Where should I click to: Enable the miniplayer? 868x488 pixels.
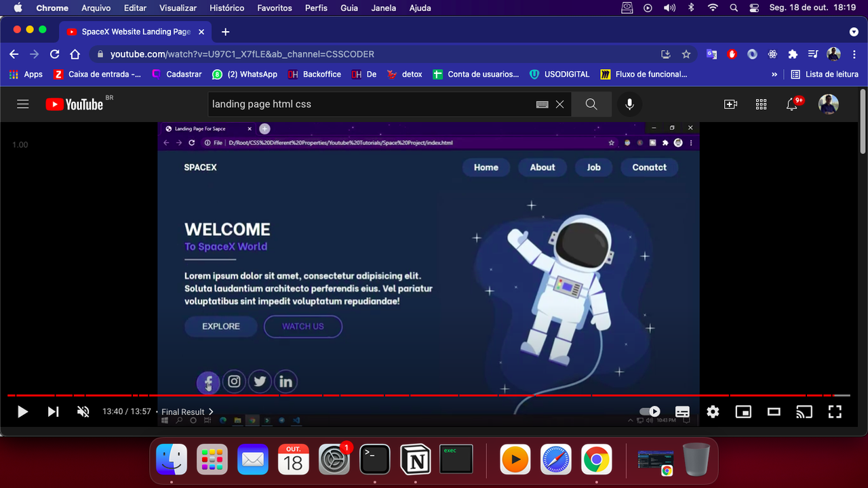point(743,411)
